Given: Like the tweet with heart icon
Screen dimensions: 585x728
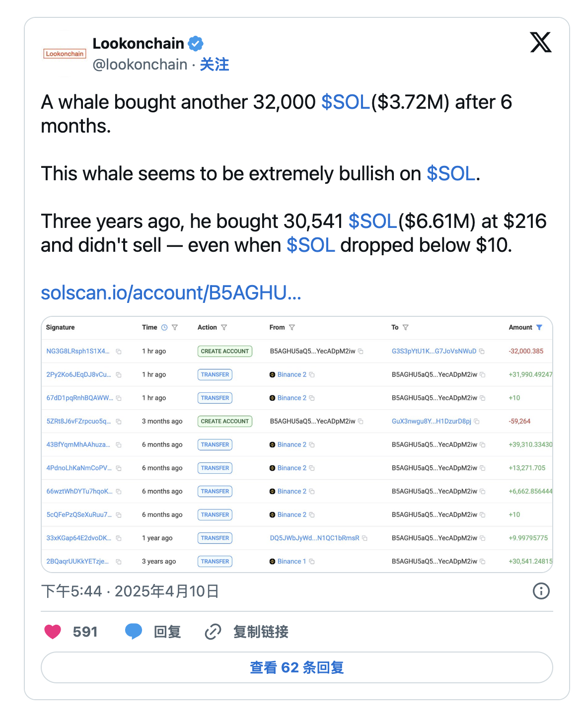Looking at the screenshot, I should 53,632.
